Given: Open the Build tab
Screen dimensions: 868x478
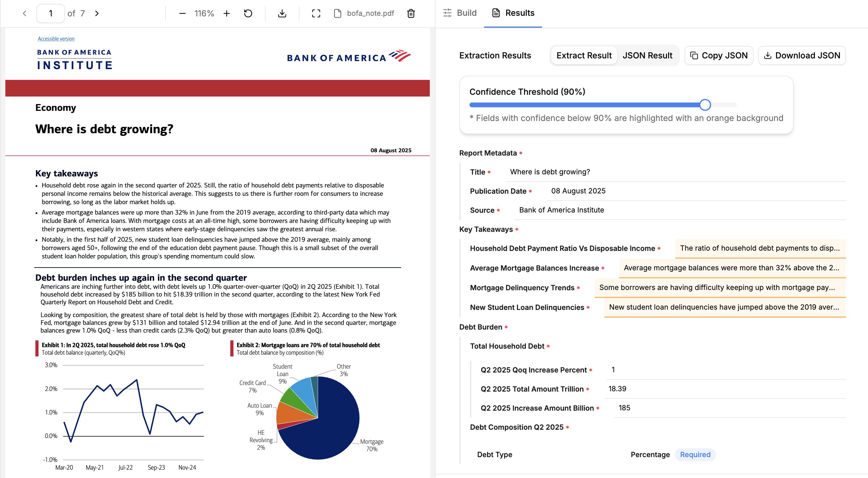Looking at the screenshot, I should (460, 13).
